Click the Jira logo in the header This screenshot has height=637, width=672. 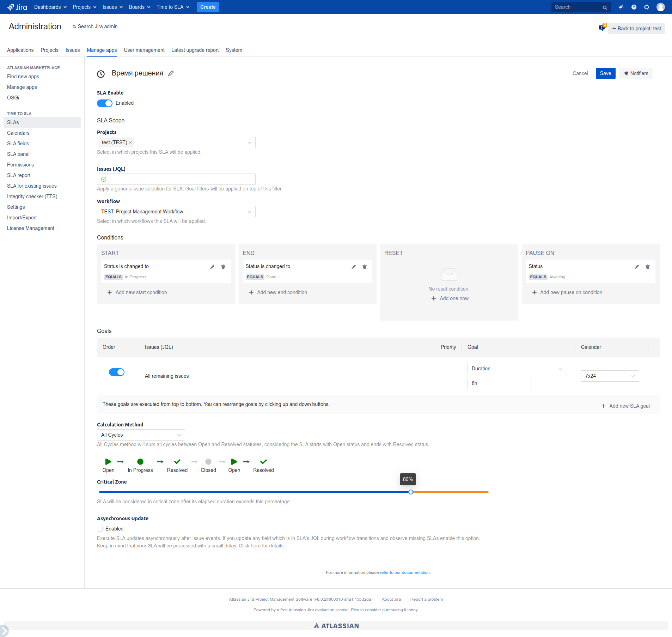click(x=17, y=7)
